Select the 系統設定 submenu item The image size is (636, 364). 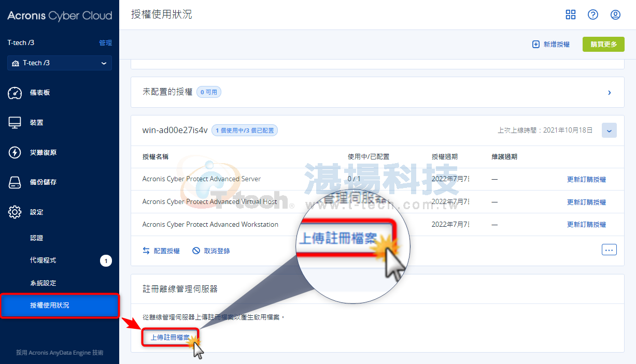coord(43,283)
